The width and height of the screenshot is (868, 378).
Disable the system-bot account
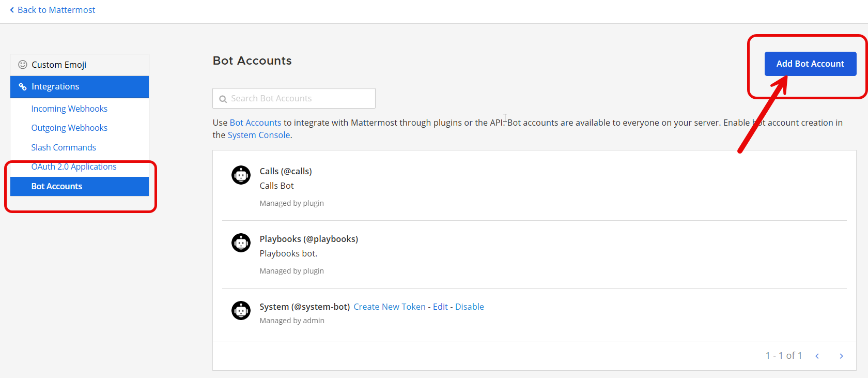[x=469, y=307]
